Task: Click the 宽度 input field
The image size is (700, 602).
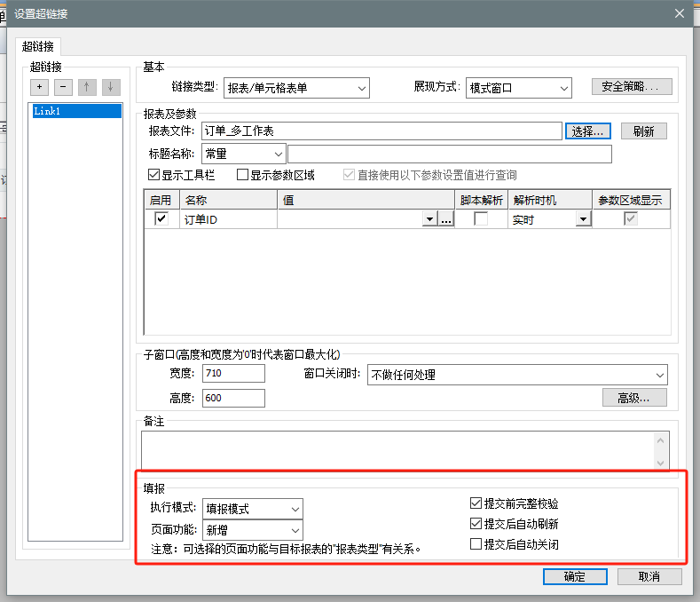Action: [x=233, y=374]
